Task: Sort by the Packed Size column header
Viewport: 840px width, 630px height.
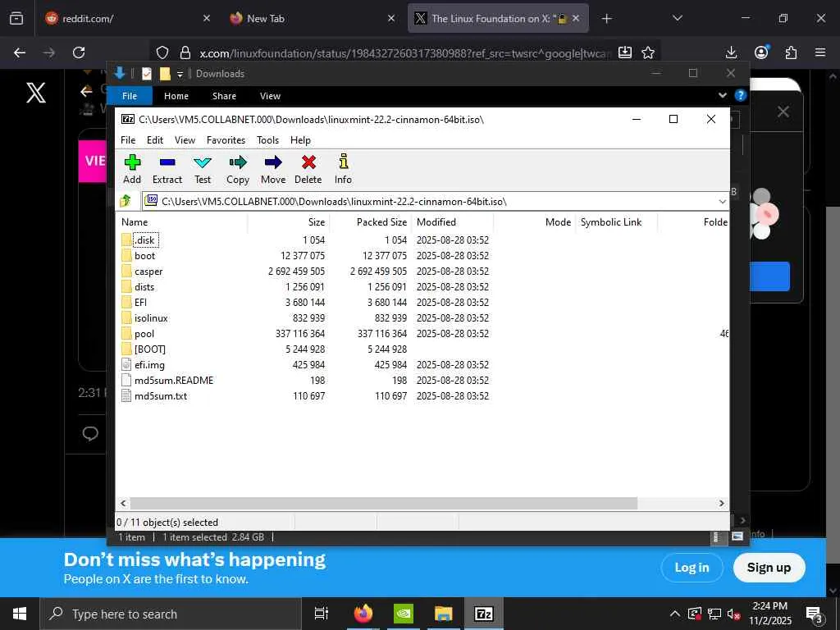Action: tap(370, 221)
